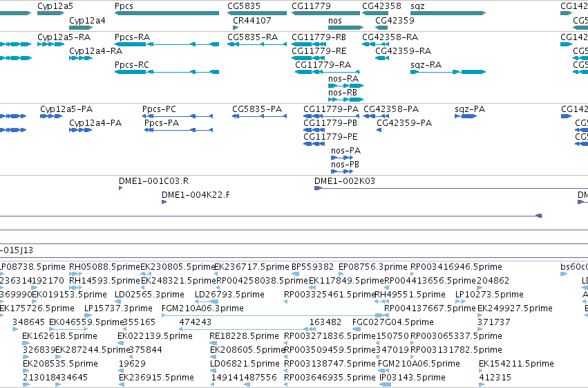Click the Ppcs-PA protein glyph
The image size is (588, 388).
pyautogui.click(x=178, y=130)
